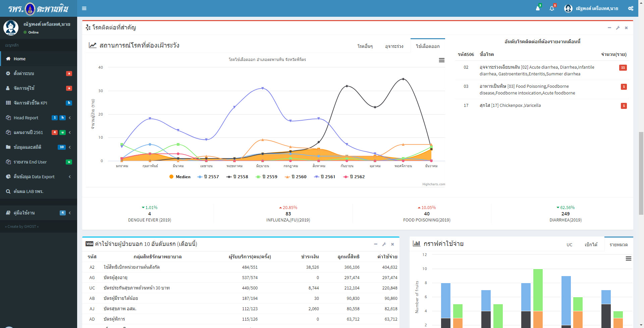This screenshot has width=644, height=328.
Task: Click the sidebar admin profile avatar
Action: pos(11,28)
